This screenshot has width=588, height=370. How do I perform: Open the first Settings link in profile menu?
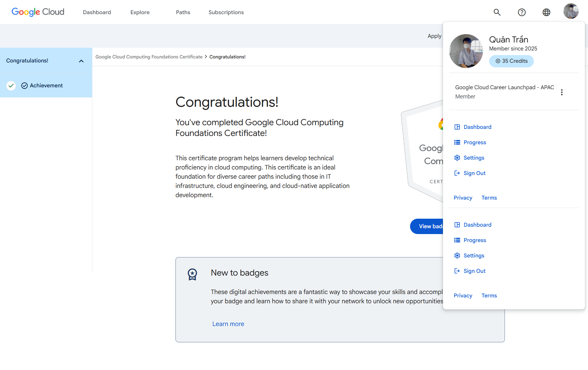473,158
